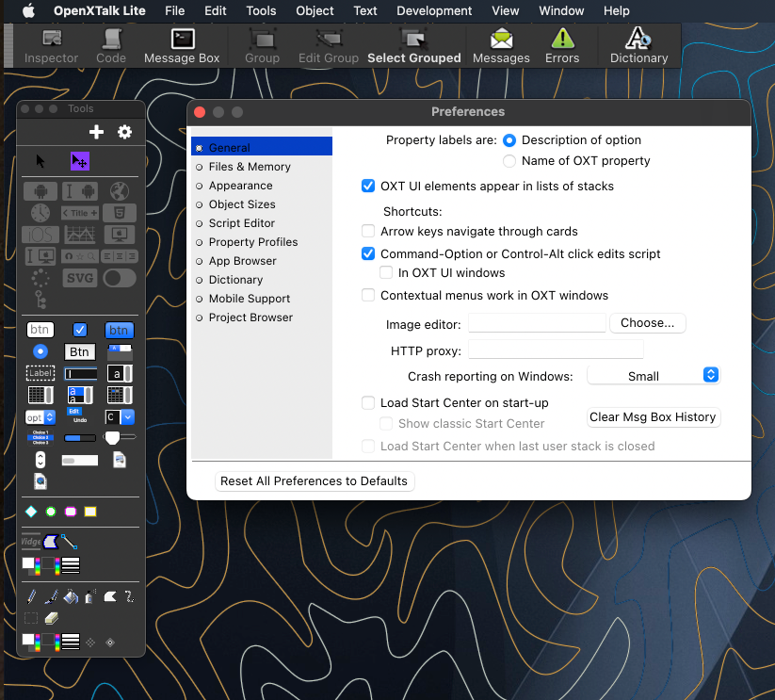Select the paint bucket tool
Image resolution: width=775 pixels, height=700 pixels.
pos(71,597)
